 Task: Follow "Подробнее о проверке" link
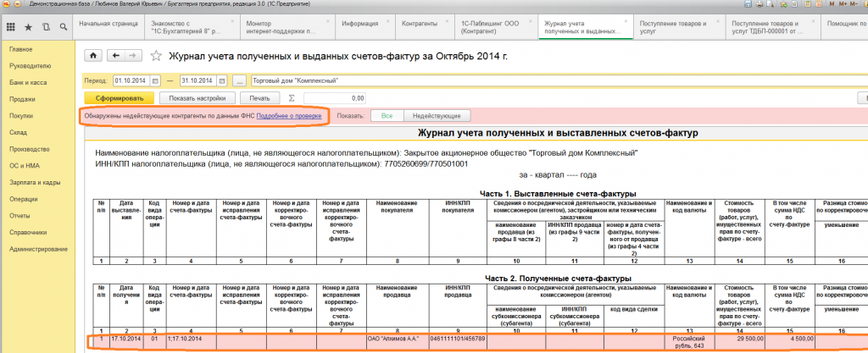click(288, 114)
